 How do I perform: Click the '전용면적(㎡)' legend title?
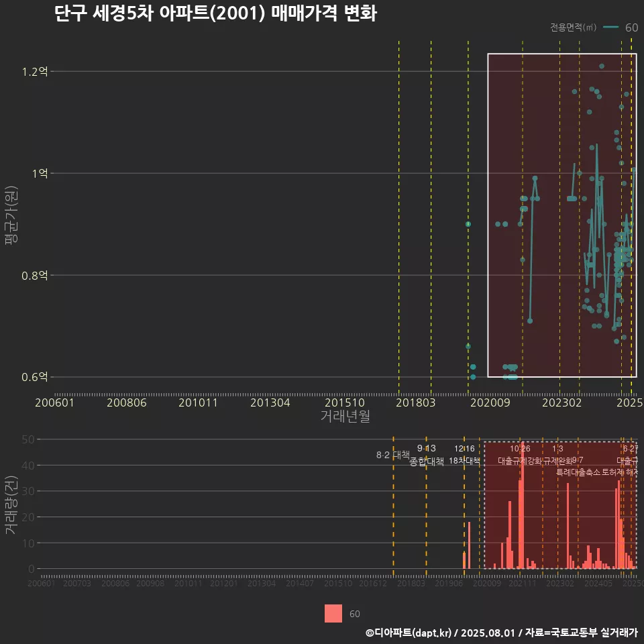pyautogui.click(x=573, y=28)
